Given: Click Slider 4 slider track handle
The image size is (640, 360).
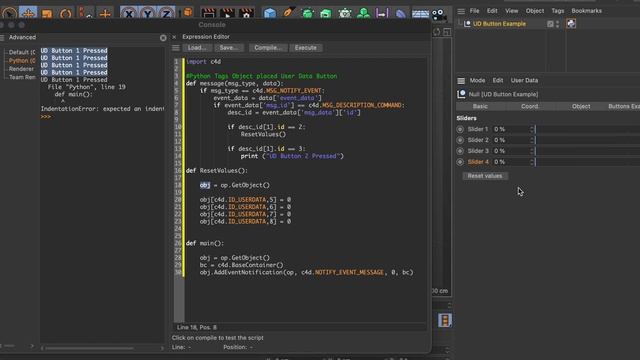Looking at the screenshot, I should [x=536, y=162].
